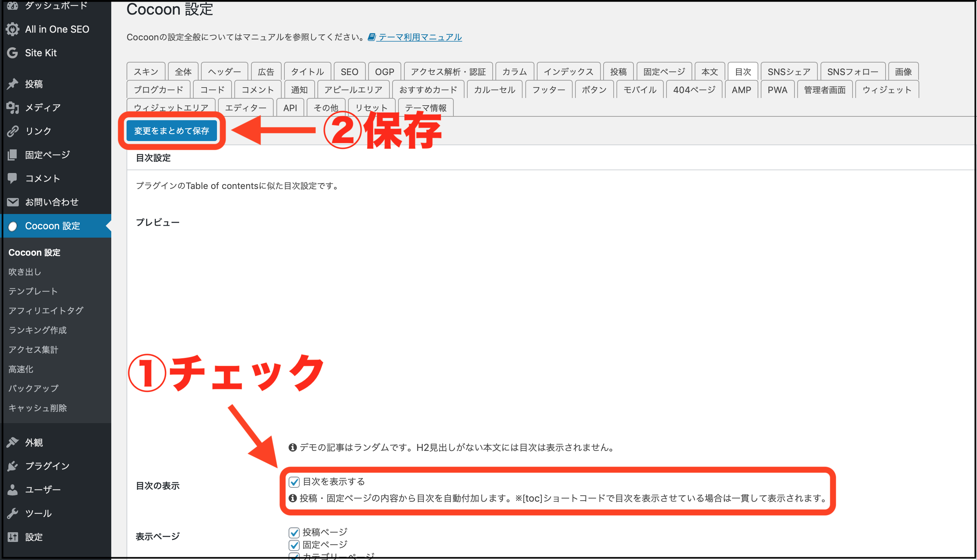Click the book icon beside テーマ利用マニュアル
The height and width of the screenshot is (560, 977).
[x=371, y=37]
